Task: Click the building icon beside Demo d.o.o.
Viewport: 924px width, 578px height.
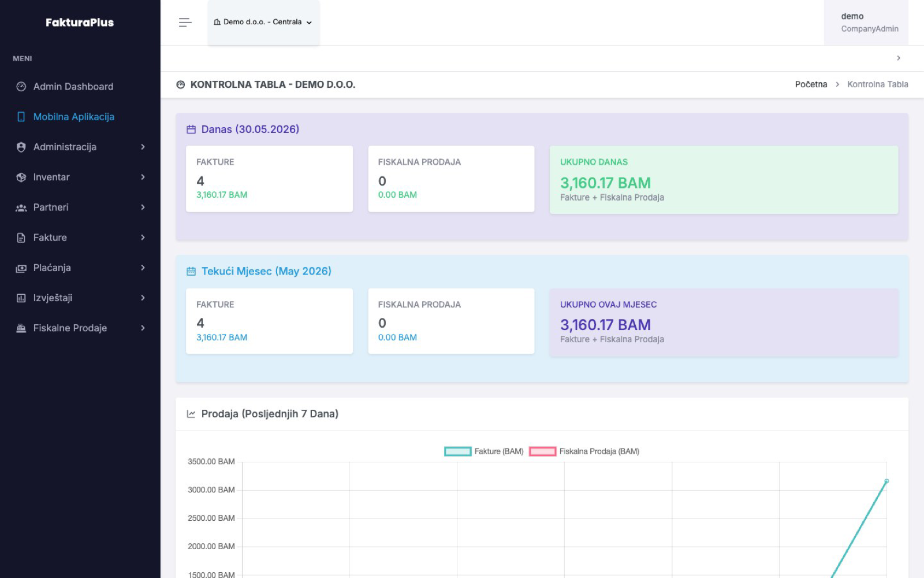Action: point(217,22)
